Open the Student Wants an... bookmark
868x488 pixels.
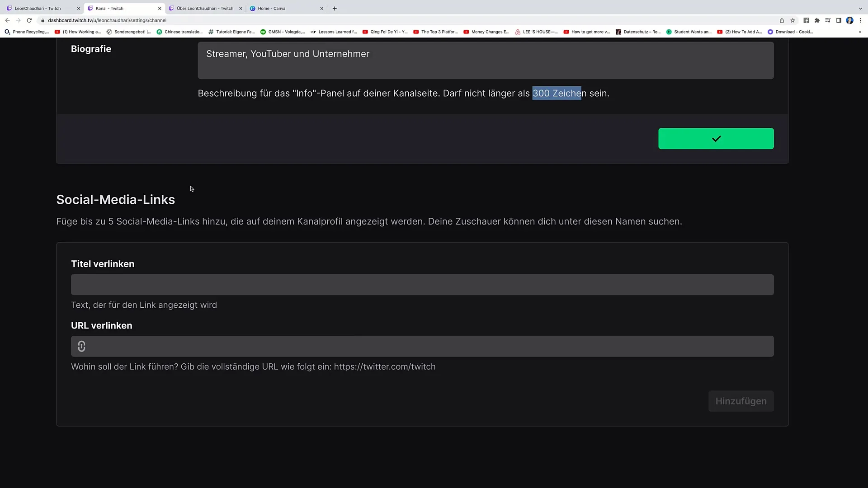(689, 32)
